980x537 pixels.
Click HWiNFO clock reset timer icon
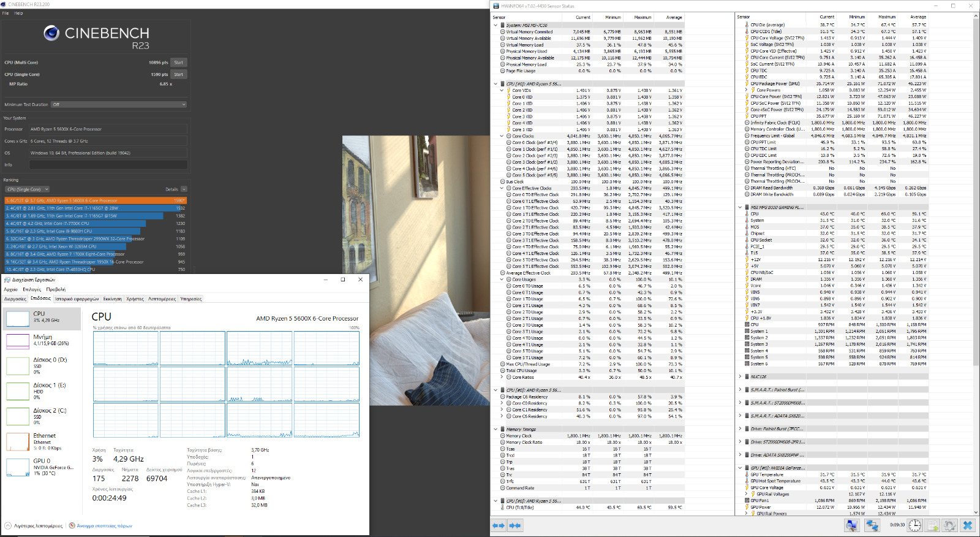pos(914,525)
